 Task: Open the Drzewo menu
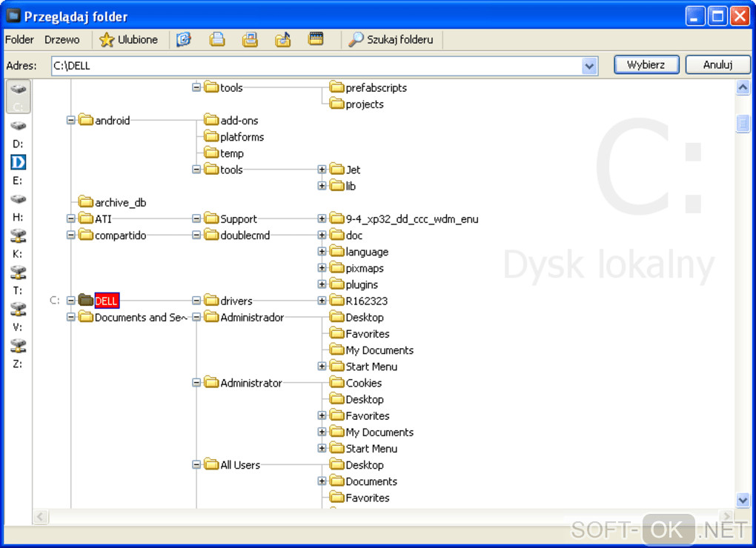tap(62, 39)
